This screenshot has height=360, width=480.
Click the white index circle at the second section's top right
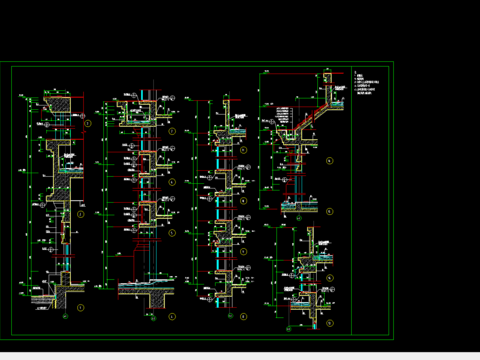point(173,98)
